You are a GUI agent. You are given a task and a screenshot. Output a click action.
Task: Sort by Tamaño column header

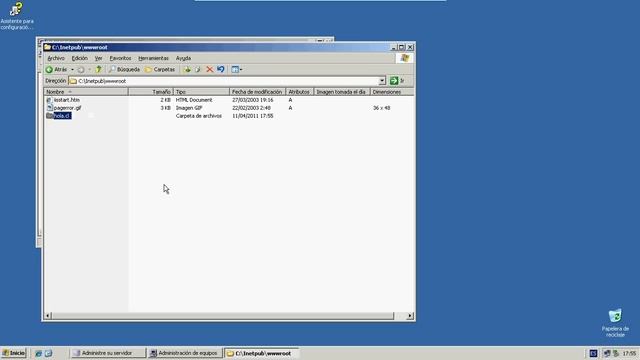151,92
